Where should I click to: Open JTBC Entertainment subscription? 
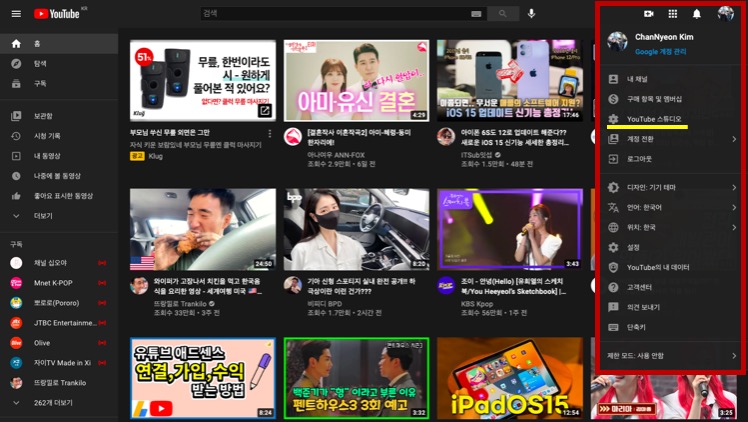[x=59, y=323]
